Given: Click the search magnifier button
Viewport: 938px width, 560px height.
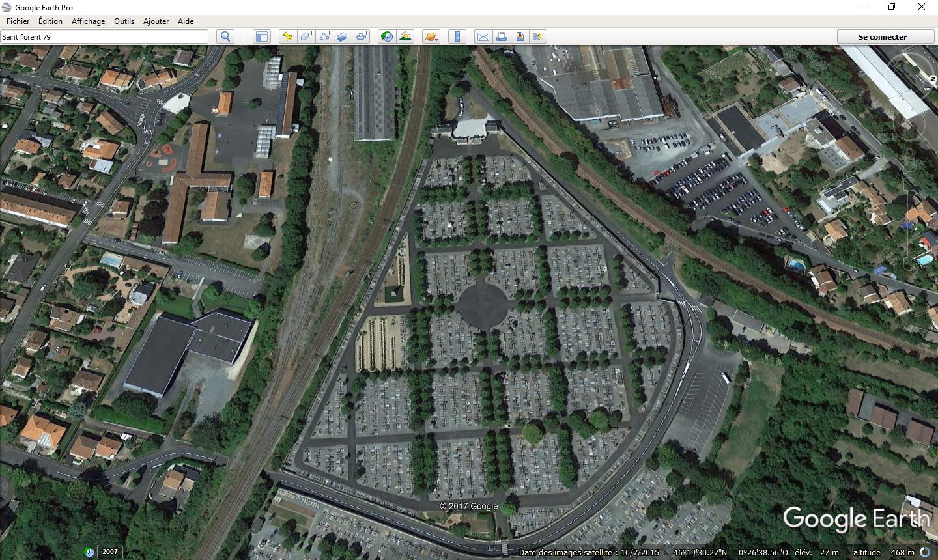Looking at the screenshot, I should [x=225, y=36].
